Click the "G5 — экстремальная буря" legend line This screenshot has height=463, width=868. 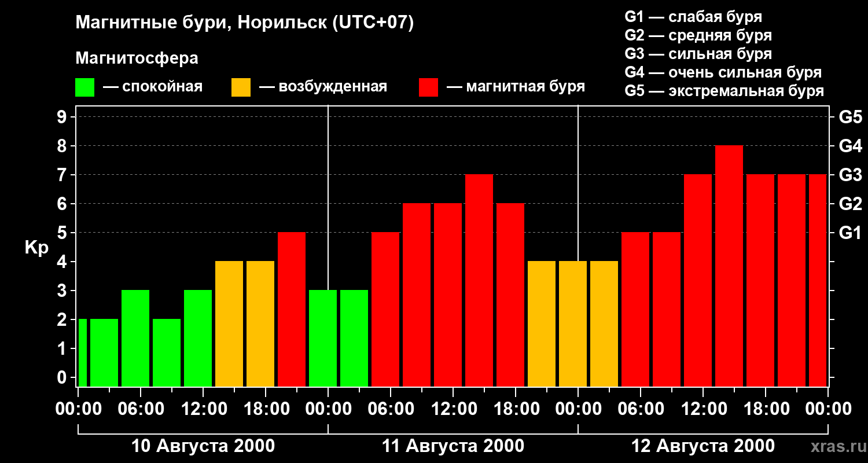(724, 91)
